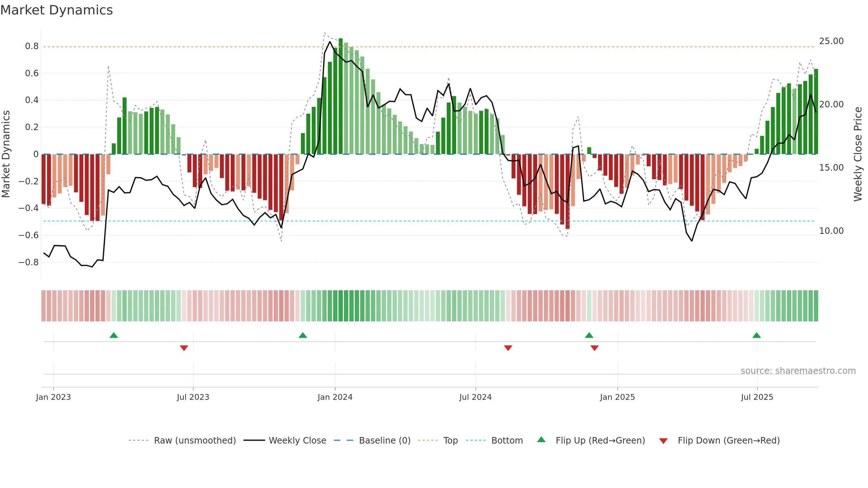Toggle Flip Down (Green→Red) legend entry
868x488 pixels.
click(x=719, y=440)
